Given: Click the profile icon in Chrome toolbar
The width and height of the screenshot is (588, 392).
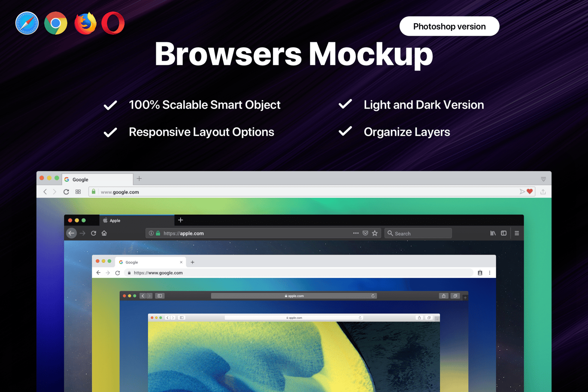Looking at the screenshot, I should pyautogui.click(x=480, y=273).
